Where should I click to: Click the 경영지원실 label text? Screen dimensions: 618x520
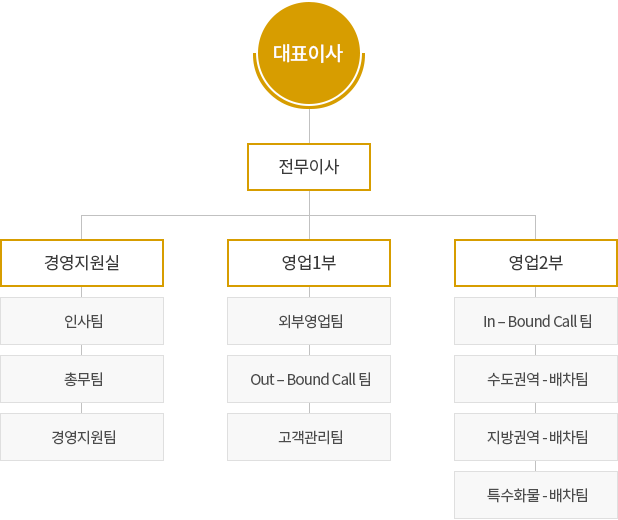pos(82,263)
